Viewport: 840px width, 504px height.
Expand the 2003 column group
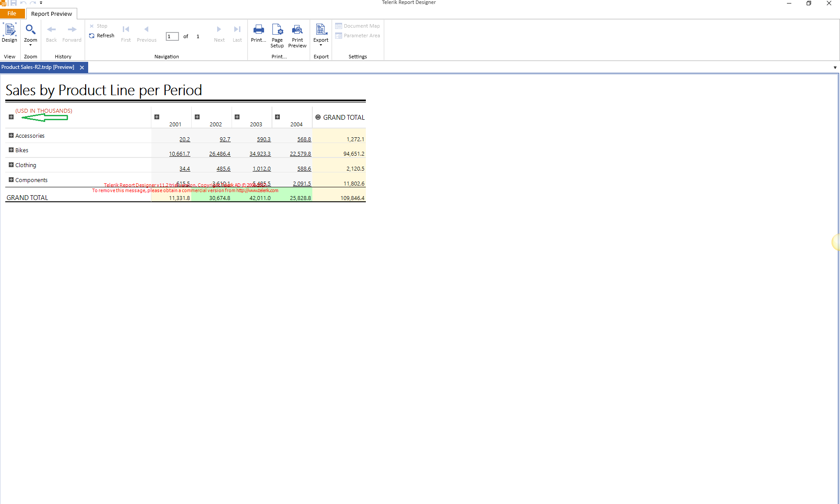(x=237, y=117)
